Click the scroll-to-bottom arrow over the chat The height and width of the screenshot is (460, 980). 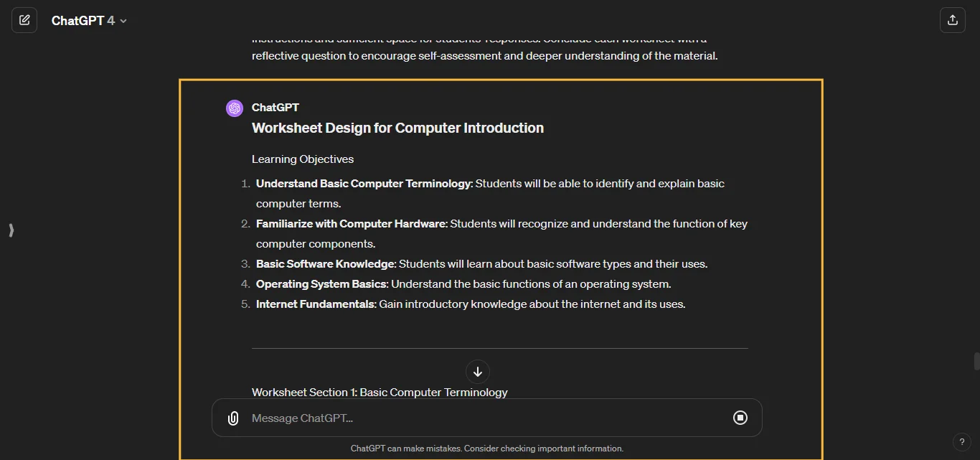coord(477,371)
